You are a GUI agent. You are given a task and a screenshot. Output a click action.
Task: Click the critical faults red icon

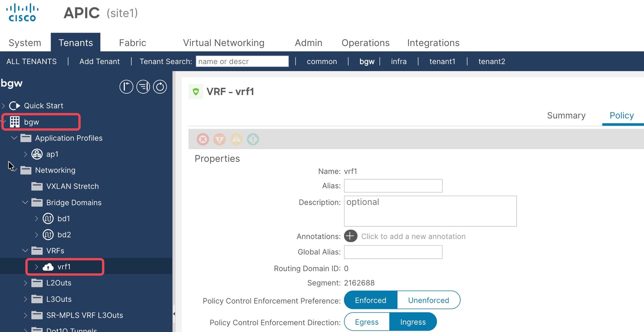pos(203,139)
